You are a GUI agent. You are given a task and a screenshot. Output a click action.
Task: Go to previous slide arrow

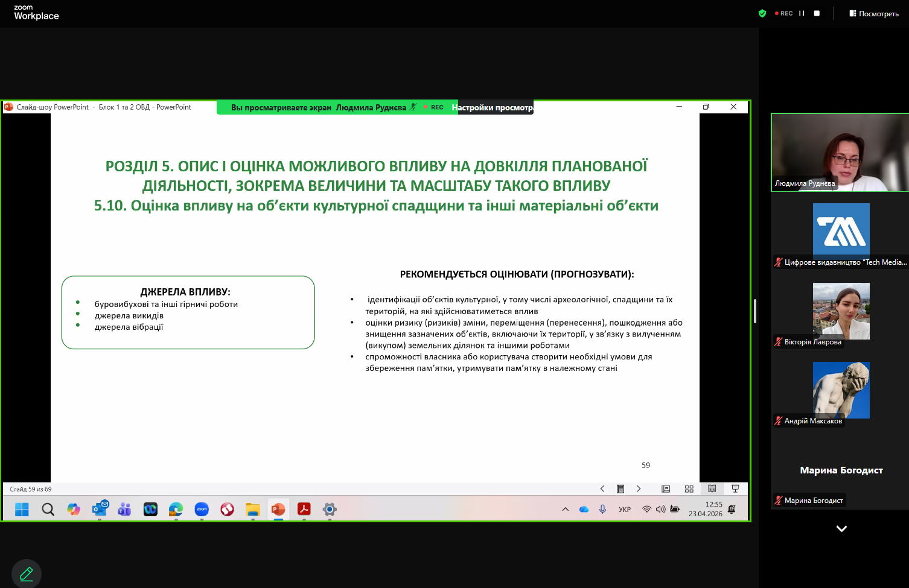pyautogui.click(x=602, y=489)
